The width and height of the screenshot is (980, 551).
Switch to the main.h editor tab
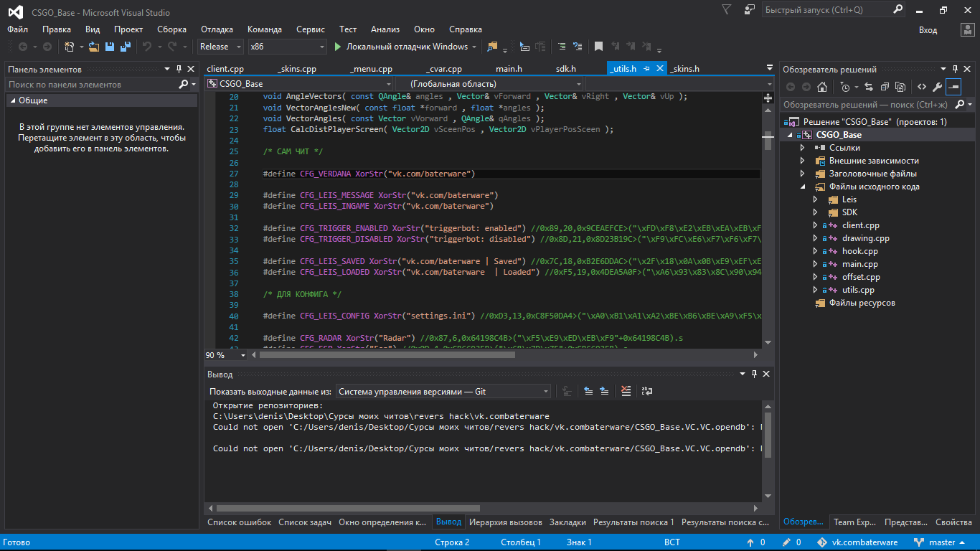(x=509, y=69)
